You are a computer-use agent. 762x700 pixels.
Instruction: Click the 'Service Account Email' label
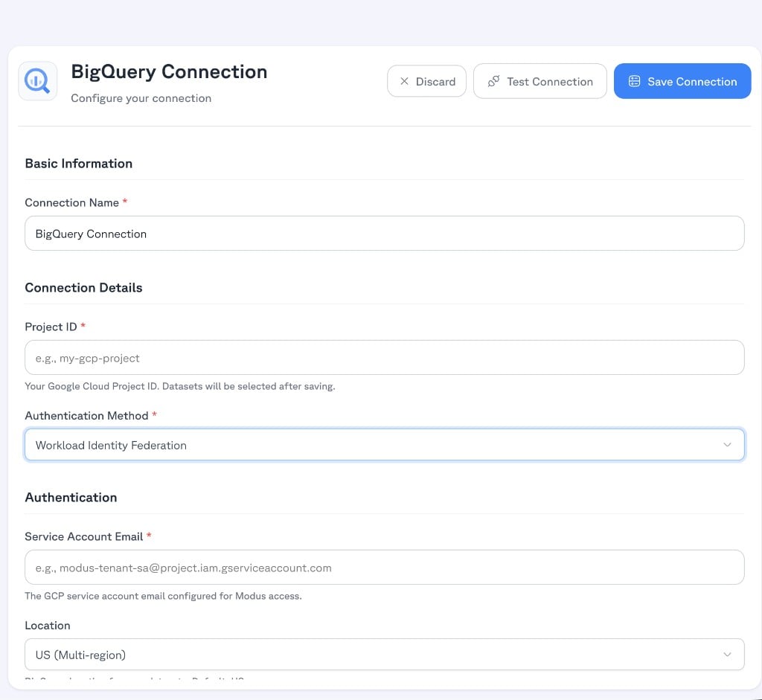click(83, 536)
